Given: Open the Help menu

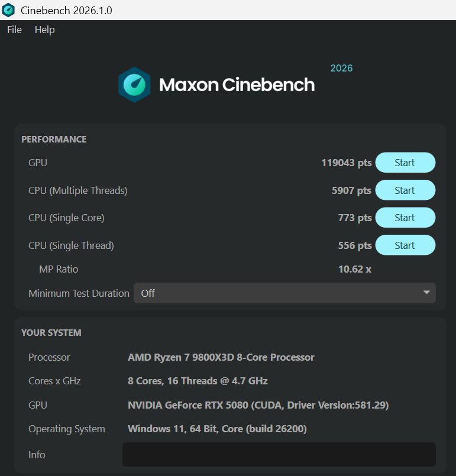Looking at the screenshot, I should pyautogui.click(x=44, y=30).
